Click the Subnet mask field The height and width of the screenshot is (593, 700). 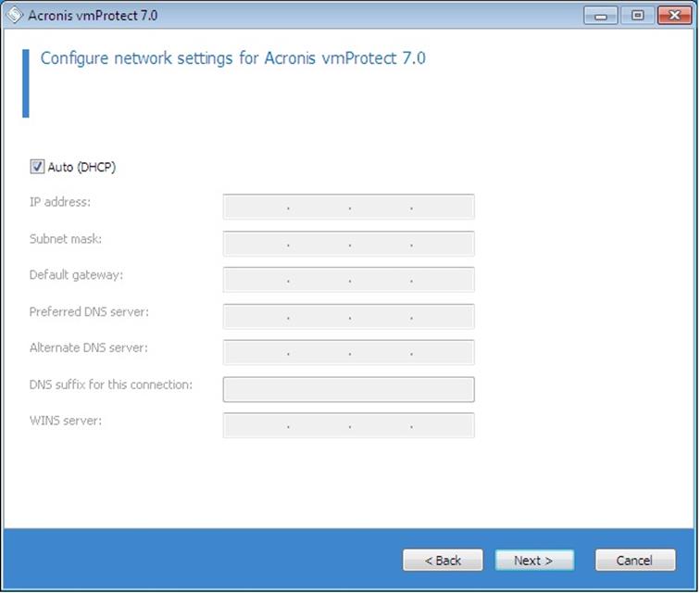[x=349, y=244]
